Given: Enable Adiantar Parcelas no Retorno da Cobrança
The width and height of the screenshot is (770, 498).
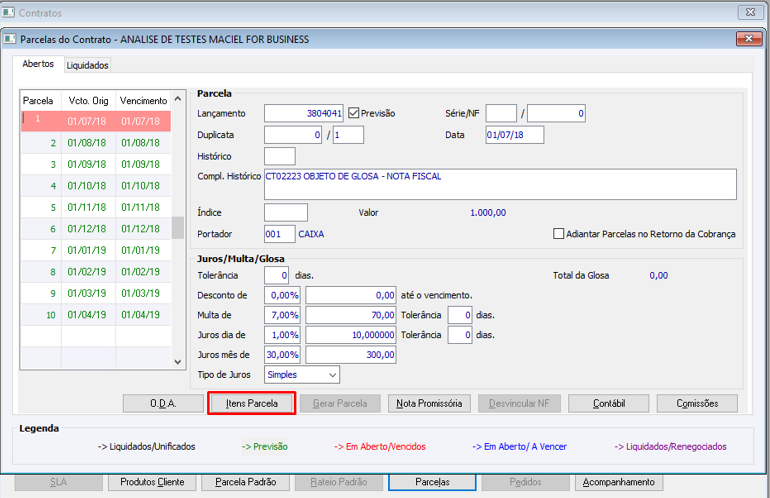Looking at the screenshot, I should [x=558, y=234].
